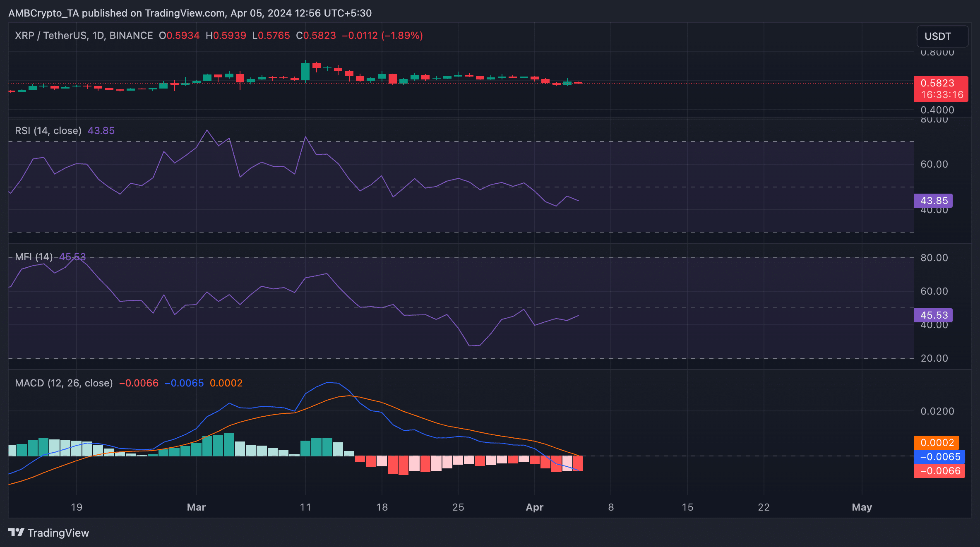Click the MFI value tag 45.53
Screen dimensions: 980x547
(933, 315)
